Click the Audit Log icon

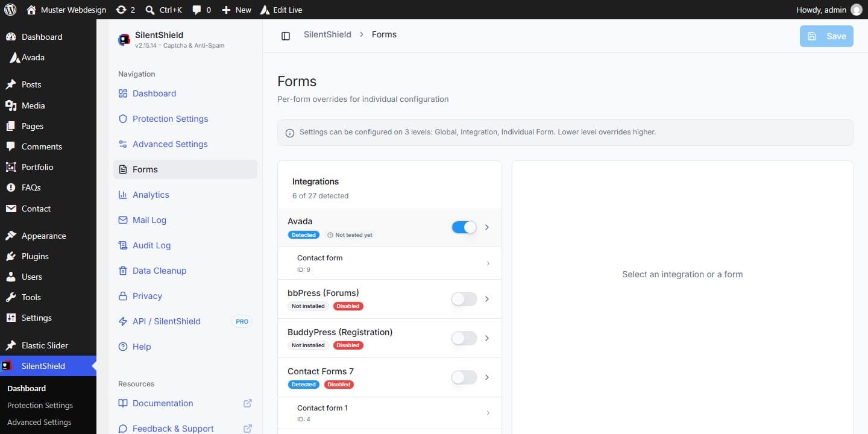123,245
